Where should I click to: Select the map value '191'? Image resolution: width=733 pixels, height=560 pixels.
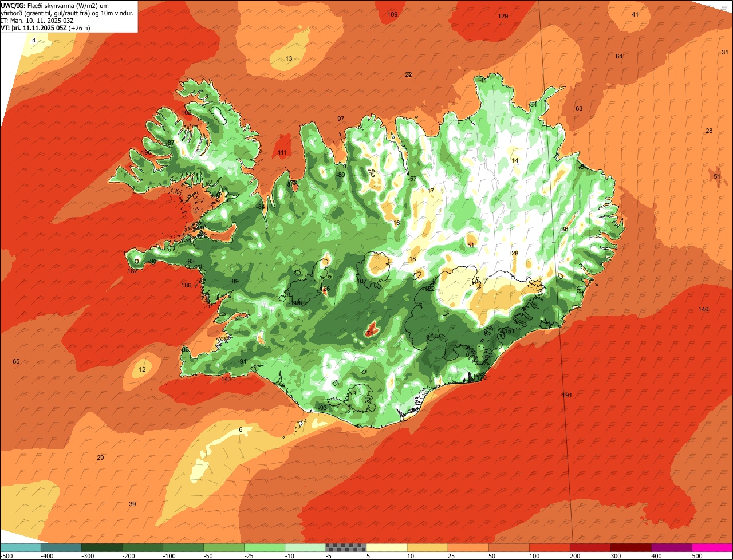pyautogui.click(x=567, y=395)
